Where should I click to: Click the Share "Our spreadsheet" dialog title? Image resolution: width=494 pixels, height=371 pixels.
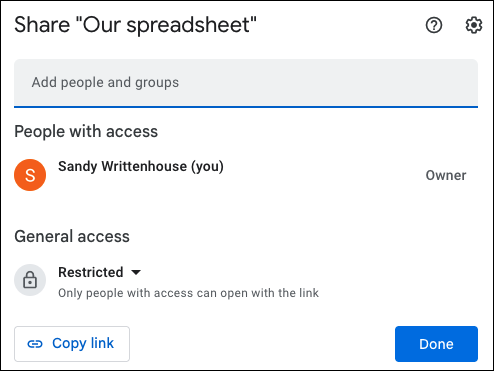(135, 25)
